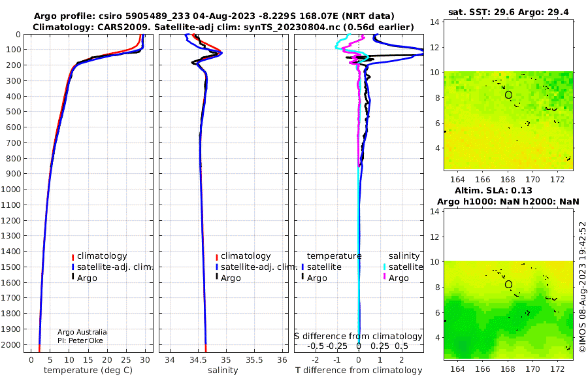The image size is (588, 379).
Task: Click 'T difference from climatology' axis label
Action: [x=359, y=371]
